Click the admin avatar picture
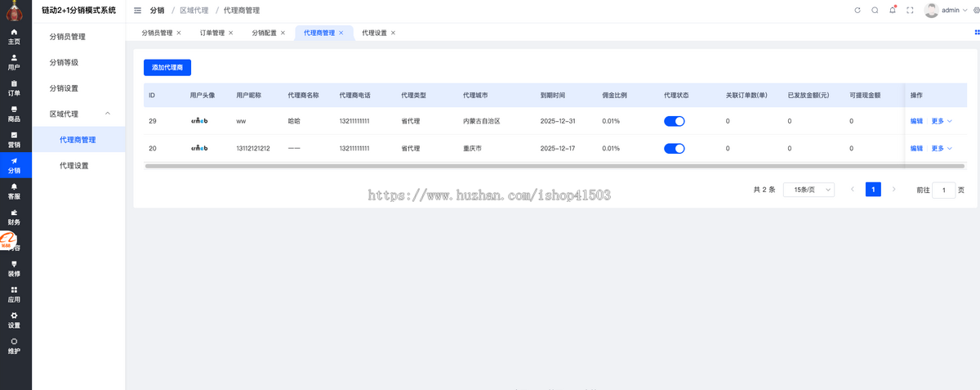The image size is (980, 390). [x=931, y=11]
